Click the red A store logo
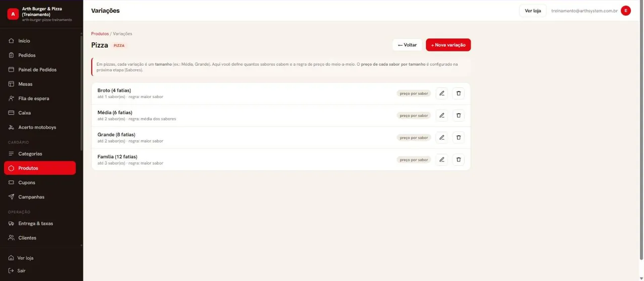The width and height of the screenshot is (644, 281). tap(13, 14)
